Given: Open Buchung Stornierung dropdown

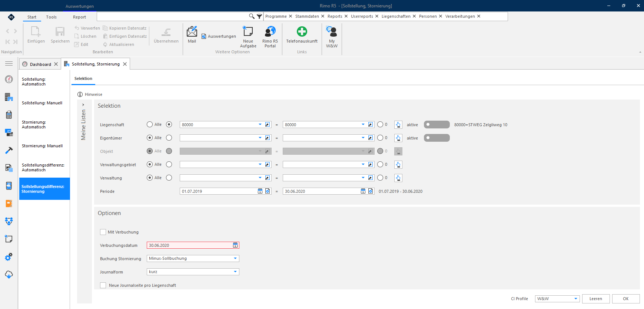Looking at the screenshot, I should 235,258.
